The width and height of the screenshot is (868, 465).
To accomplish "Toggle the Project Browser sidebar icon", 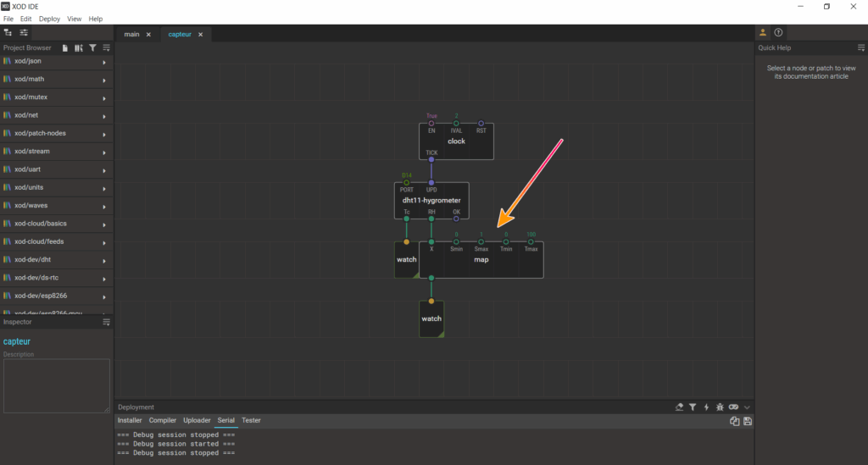I will click(x=8, y=33).
